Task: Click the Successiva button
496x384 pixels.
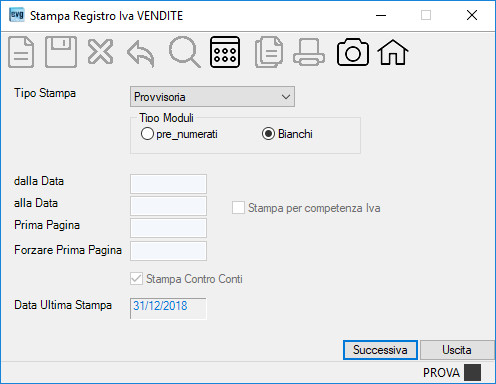Action: pos(380,350)
